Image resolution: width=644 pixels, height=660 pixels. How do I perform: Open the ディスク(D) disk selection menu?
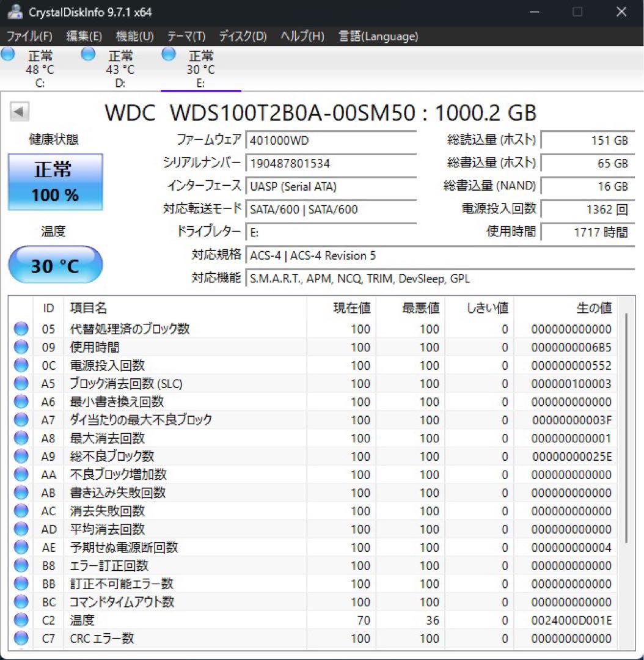[243, 36]
